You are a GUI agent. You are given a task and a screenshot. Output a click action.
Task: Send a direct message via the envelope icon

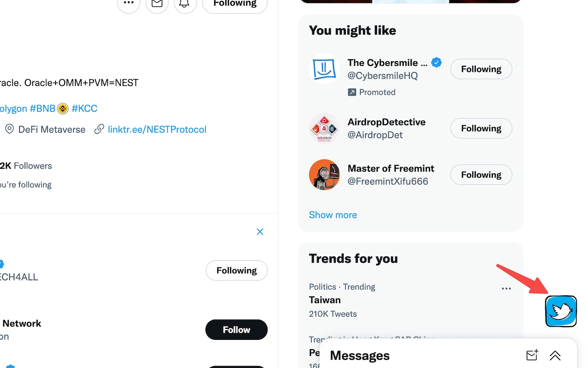pos(157,4)
